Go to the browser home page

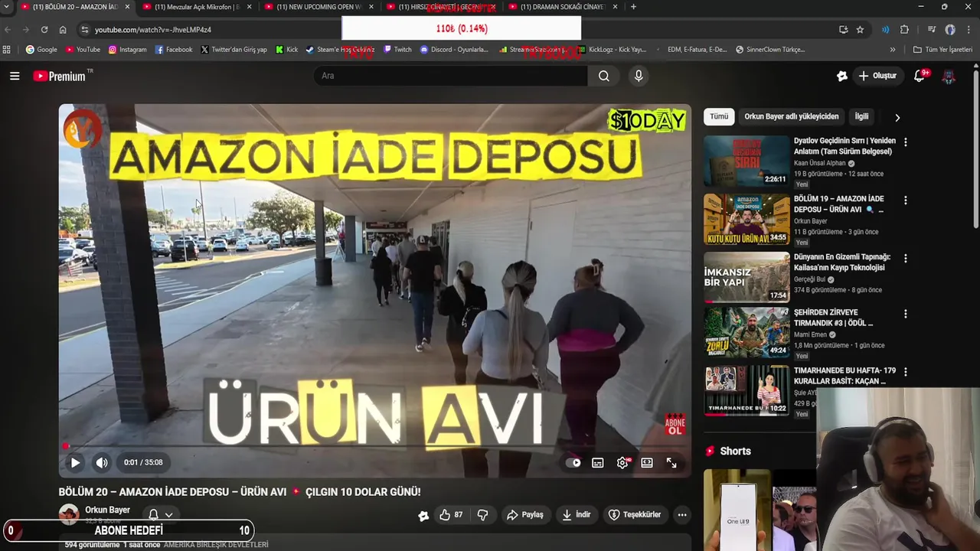(x=63, y=30)
